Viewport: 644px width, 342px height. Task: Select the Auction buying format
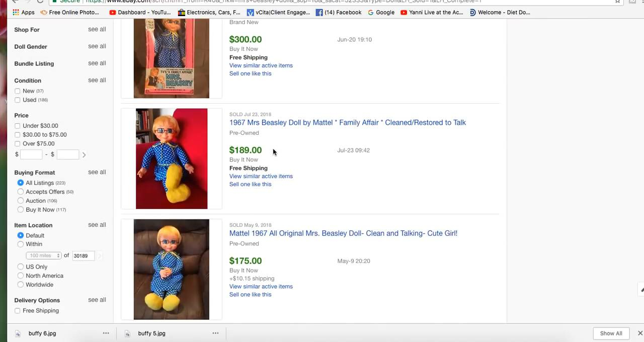click(21, 201)
